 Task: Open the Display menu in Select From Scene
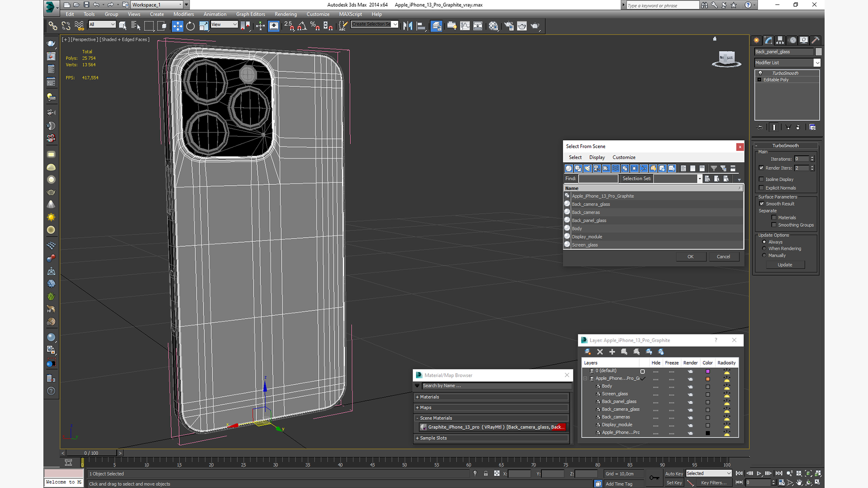(x=597, y=157)
